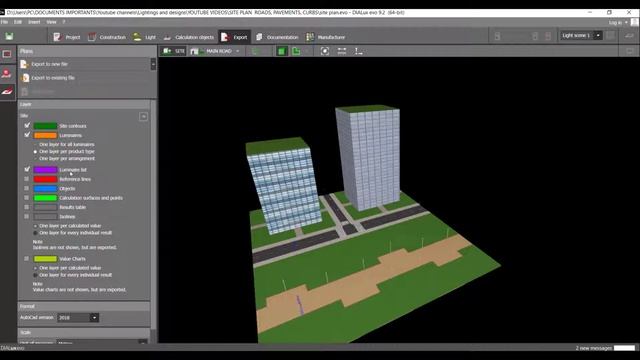Click the green floor plan view icon
The image size is (640, 360).
pyautogui.click(x=296, y=51)
